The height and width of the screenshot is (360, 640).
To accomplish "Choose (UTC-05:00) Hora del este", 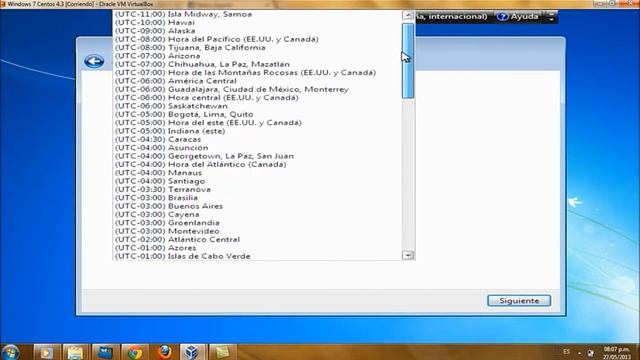I will point(257,123).
